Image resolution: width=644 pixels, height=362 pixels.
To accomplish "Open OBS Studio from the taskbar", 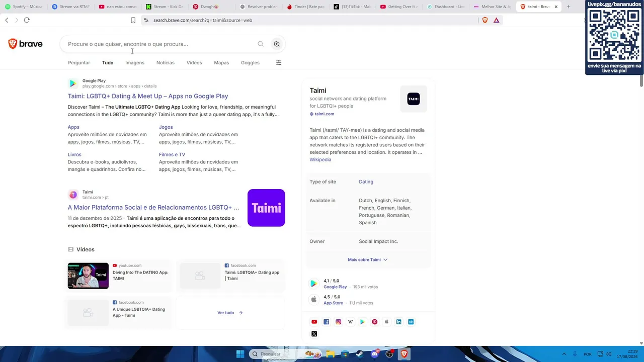I will (x=389, y=354).
